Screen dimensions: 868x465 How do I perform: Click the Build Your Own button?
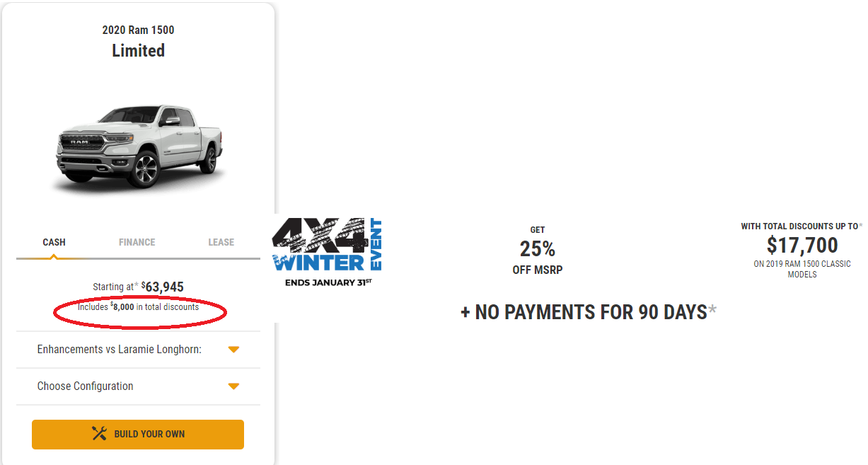pos(138,435)
